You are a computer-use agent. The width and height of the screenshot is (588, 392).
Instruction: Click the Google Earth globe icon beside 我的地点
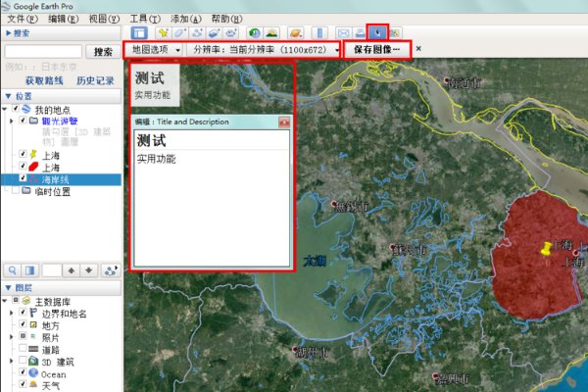click(x=26, y=109)
